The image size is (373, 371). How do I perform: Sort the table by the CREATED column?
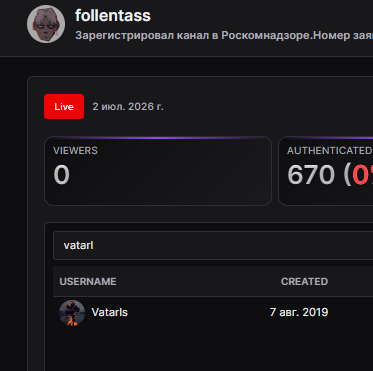pos(304,282)
